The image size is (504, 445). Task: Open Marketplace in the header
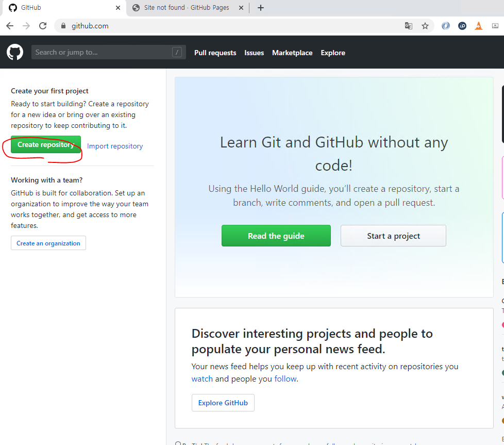tap(292, 53)
